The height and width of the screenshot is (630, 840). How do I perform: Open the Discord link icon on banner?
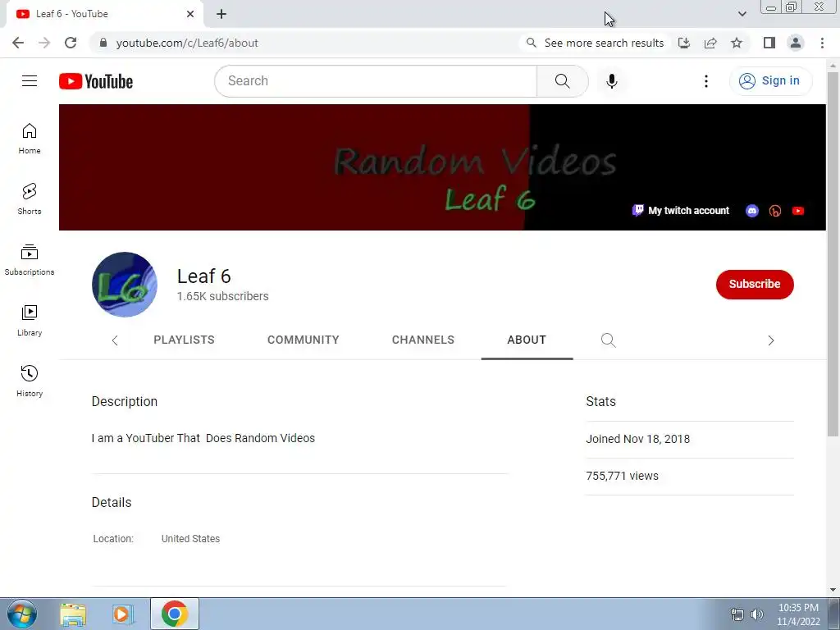click(752, 211)
